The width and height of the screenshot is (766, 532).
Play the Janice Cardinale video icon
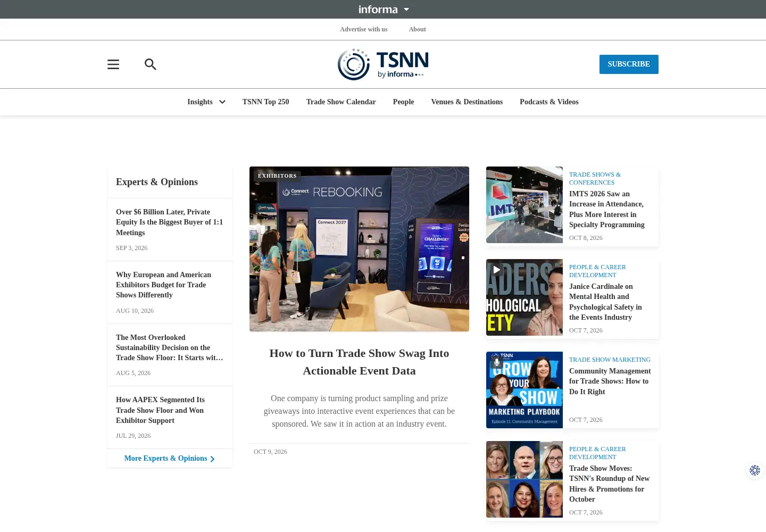(x=496, y=270)
